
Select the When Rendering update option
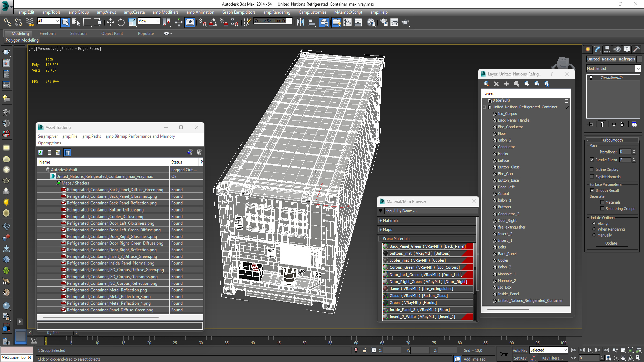[x=594, y=229]
